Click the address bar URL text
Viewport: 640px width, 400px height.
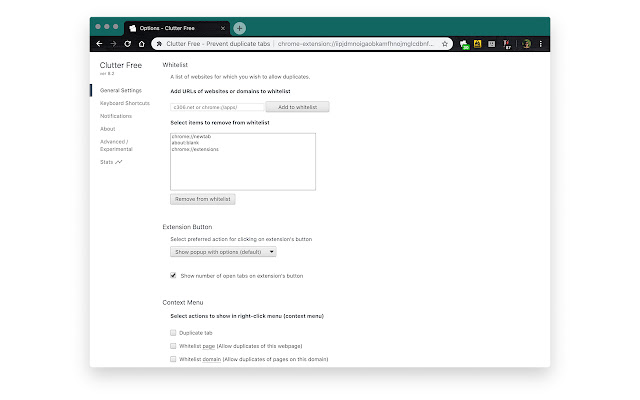[356, 44]
